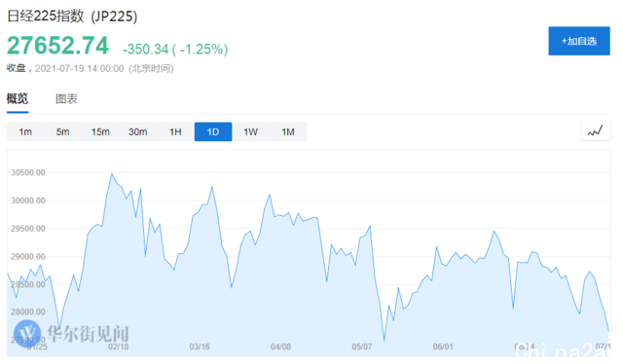Screen dimensions: 623x364
Task: Switch chart to 30m interval
Action: [138, 132]
